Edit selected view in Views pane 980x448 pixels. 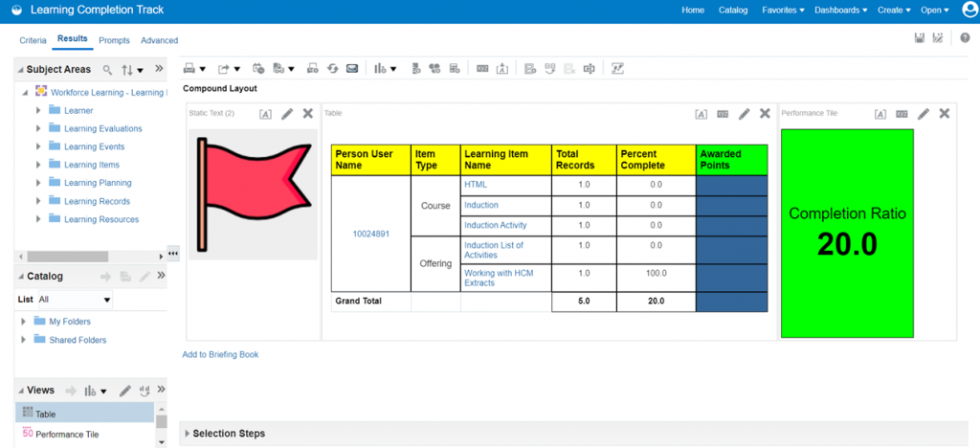click(125, 391)
